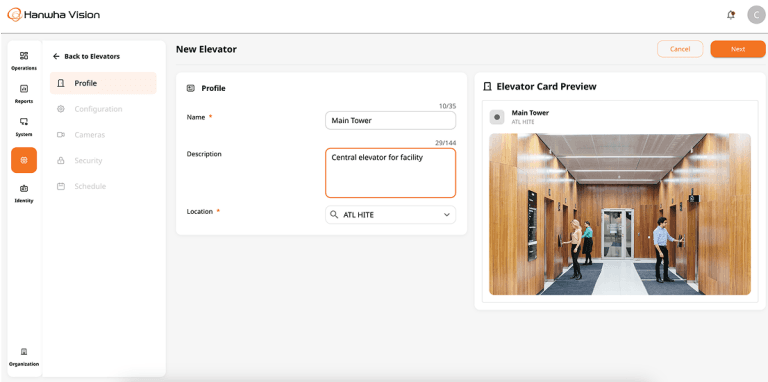
Task: Click the Cancel button
Action: 680,49
